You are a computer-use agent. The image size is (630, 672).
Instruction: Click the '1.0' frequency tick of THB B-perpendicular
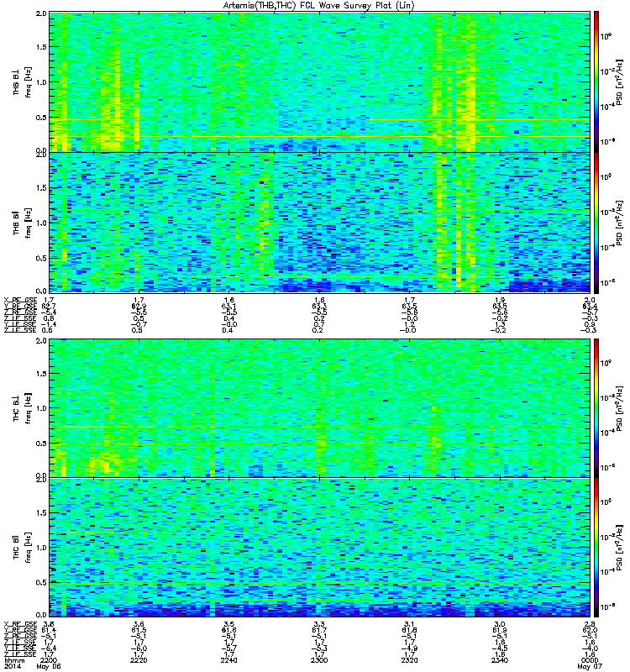tap(41, 82)
